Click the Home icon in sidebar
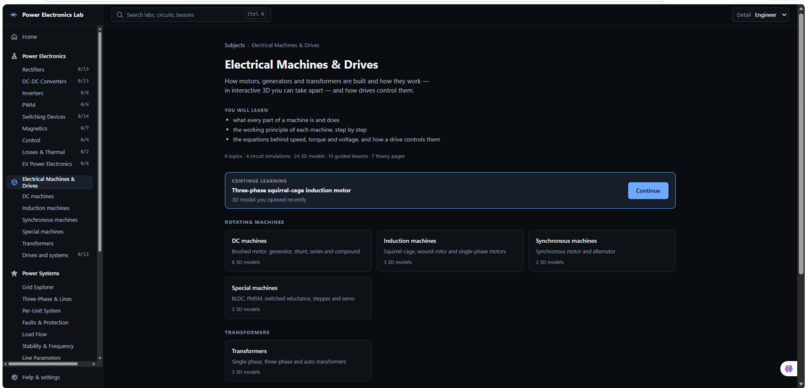 (x=14, y=37)
